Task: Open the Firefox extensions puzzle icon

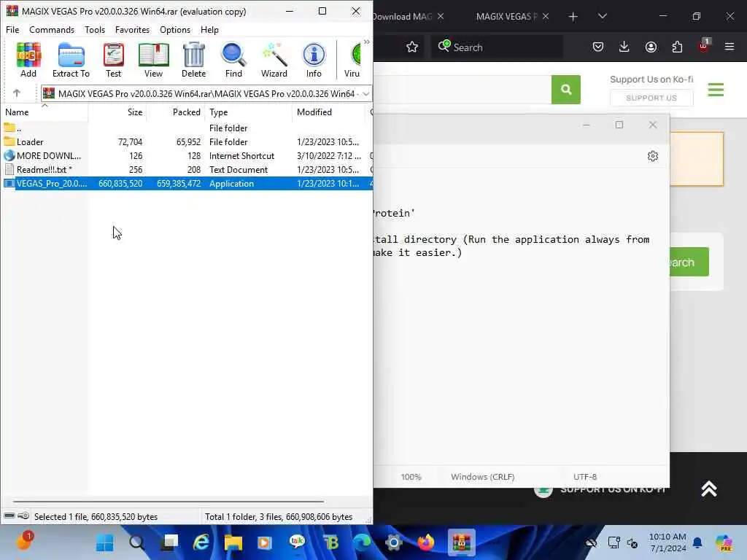Action: pos(677,47)
